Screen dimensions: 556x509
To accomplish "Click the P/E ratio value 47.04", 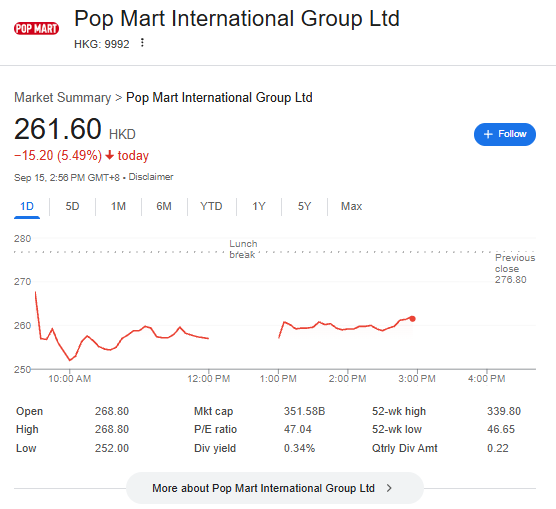I will [x=298, y=429].
